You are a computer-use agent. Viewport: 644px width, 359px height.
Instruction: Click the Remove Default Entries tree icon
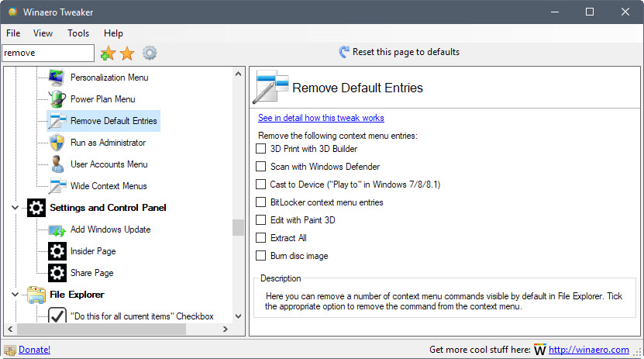57,121
